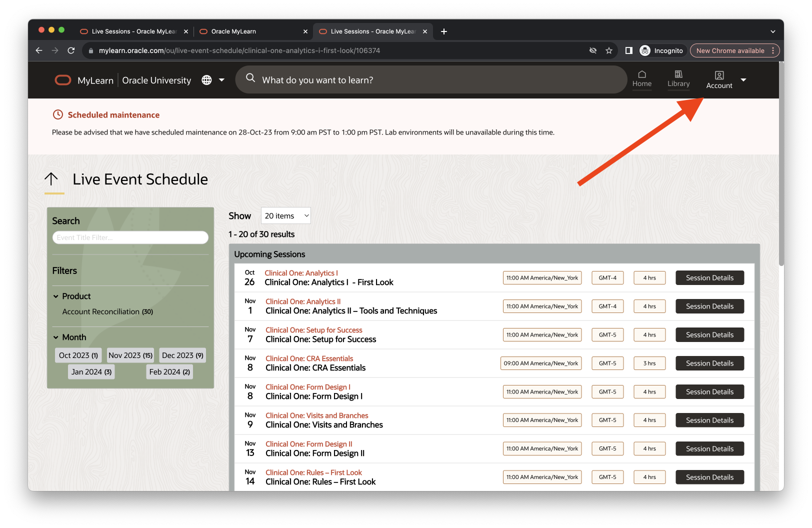The height and width of the screenshot is (528, 812).
Task: Filter by Nov 2023 month
Action: point(130,355)
